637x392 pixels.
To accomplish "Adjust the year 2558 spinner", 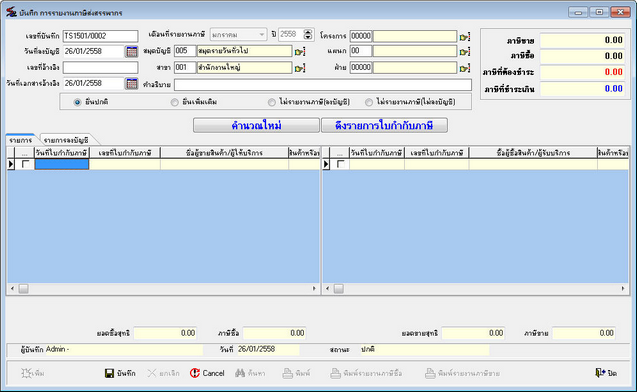I will [308, 35].
